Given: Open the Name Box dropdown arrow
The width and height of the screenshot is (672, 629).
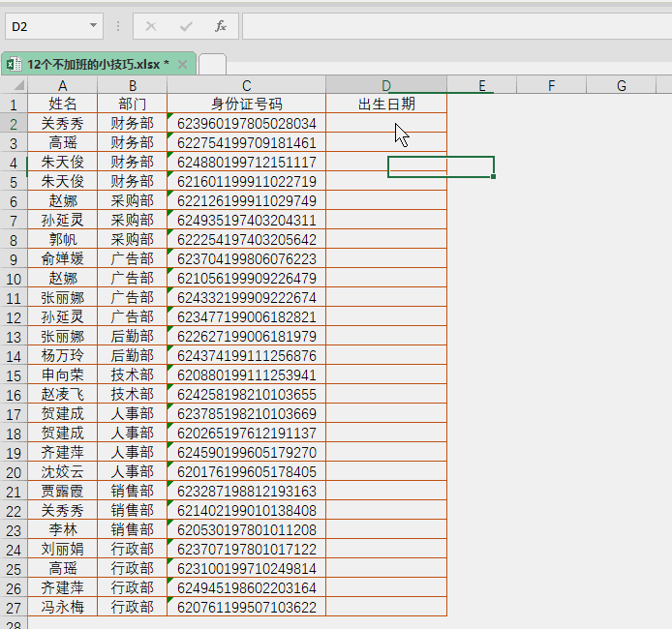Looking at the screenshot, I should [94, 26].
